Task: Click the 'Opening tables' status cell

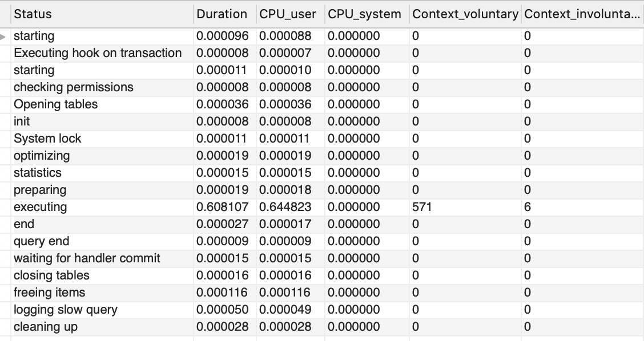Action: (x=55, y=104)
